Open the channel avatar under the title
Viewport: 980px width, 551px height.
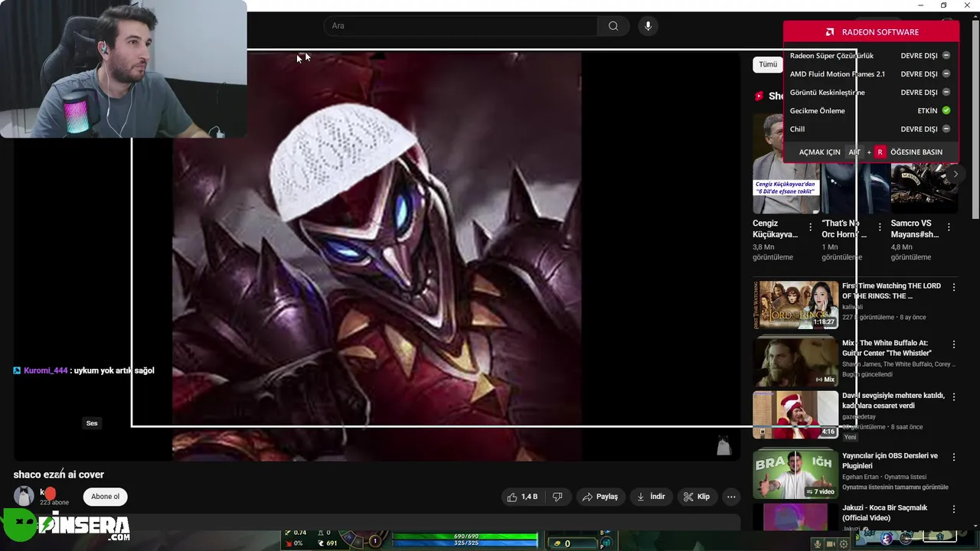click(x=24, y=496)
